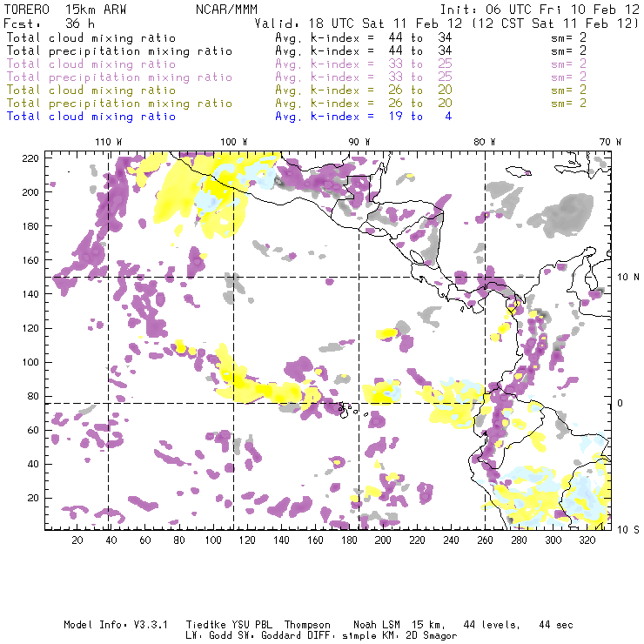Select the '10 S' latitude label
The height and width of the screenshot is (644, 644).
coord(628,530)
